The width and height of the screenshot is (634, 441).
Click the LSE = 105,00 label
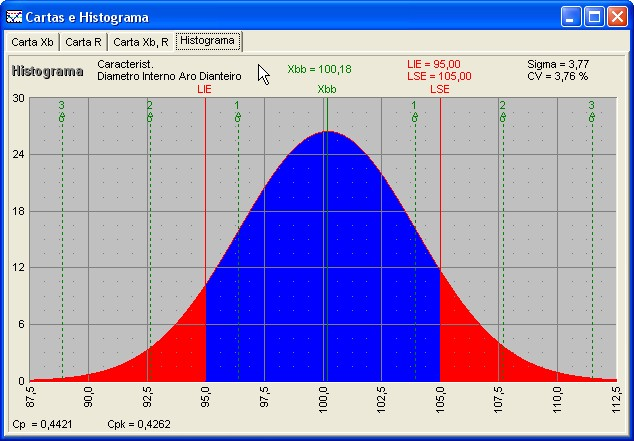(439, 76)
